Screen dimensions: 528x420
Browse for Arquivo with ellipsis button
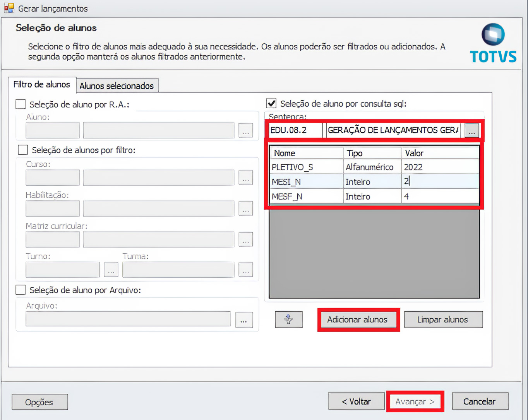coord(243,320)
